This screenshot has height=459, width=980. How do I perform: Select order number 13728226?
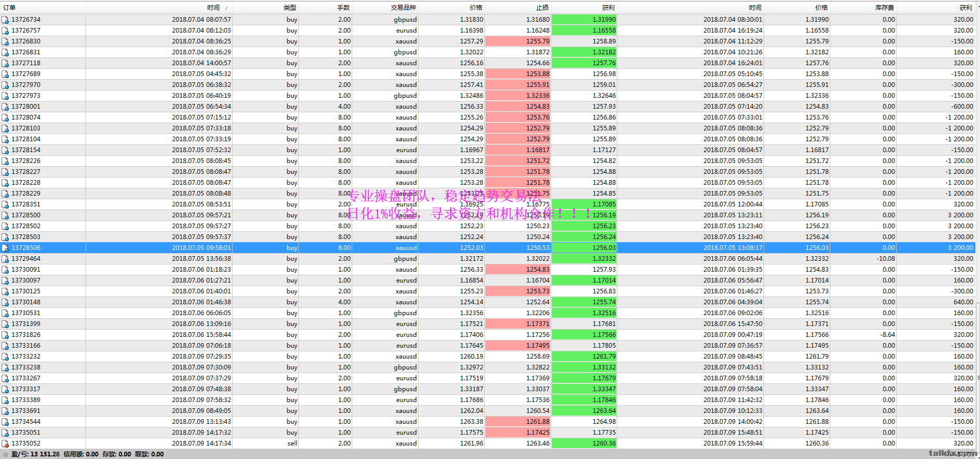click(x=26, y=161)
